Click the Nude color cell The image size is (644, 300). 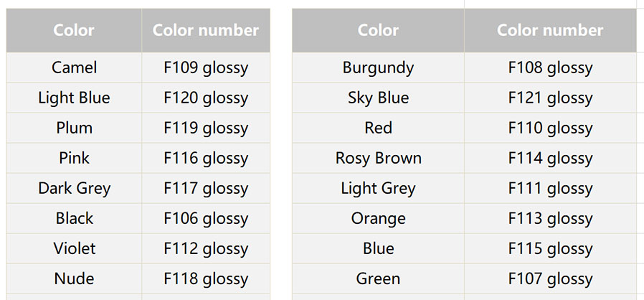tap(74, 278)
